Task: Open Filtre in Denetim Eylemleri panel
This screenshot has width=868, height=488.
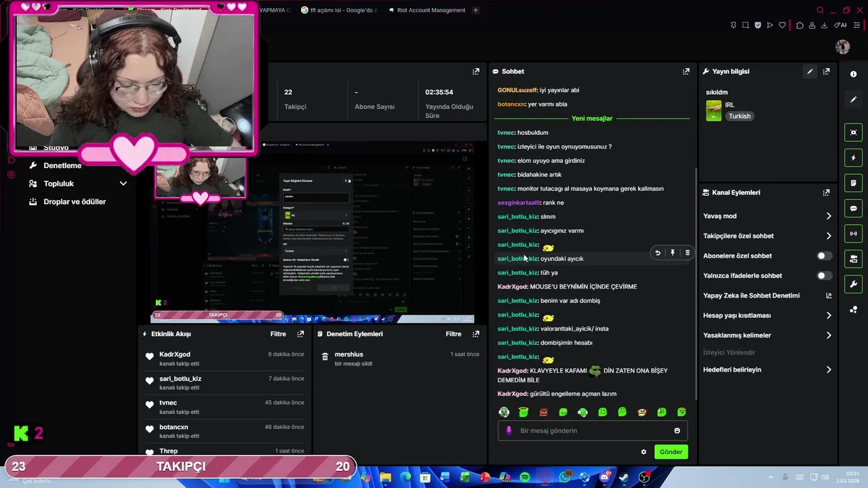Action: [454, 334]
